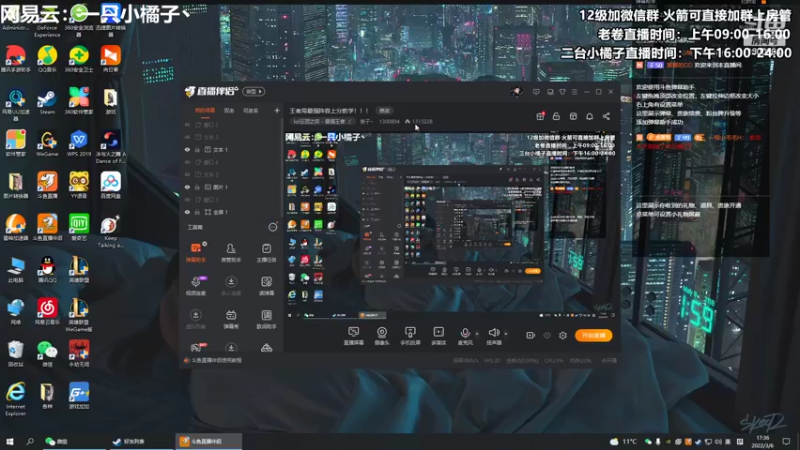Edit the lol云顶之弈 category tag

point(322,121)
